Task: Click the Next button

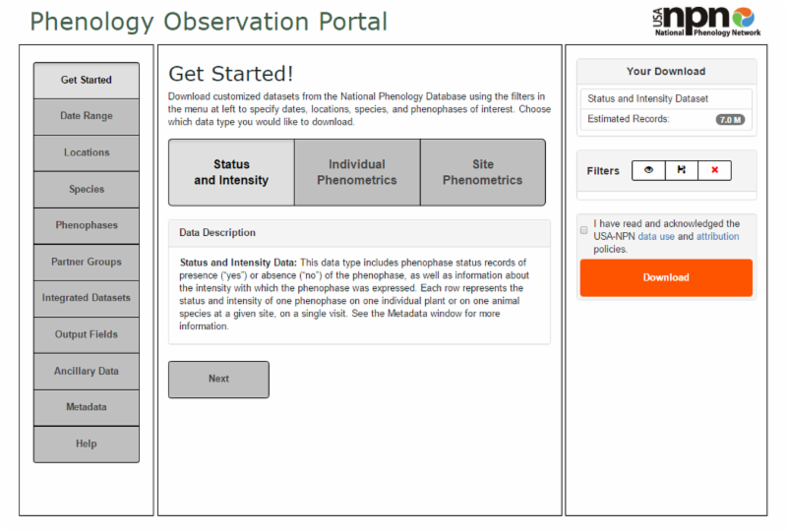Action: (218, 380)
